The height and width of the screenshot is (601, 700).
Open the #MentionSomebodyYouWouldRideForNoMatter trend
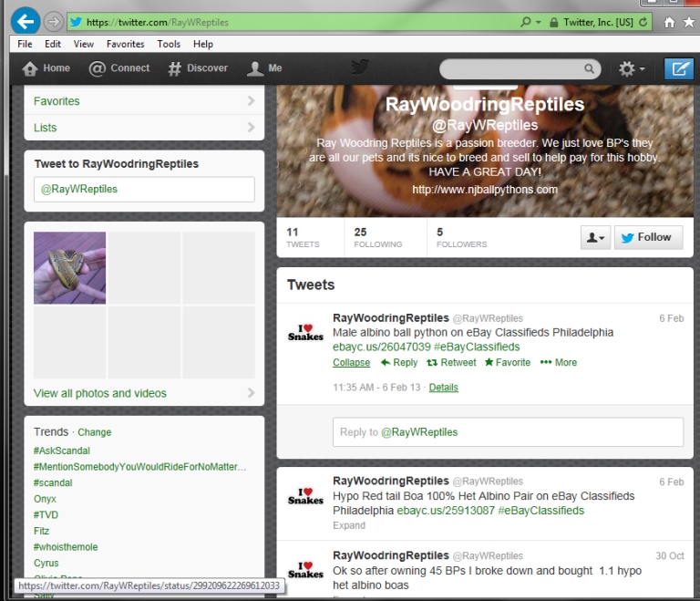(x=139, y=467)
